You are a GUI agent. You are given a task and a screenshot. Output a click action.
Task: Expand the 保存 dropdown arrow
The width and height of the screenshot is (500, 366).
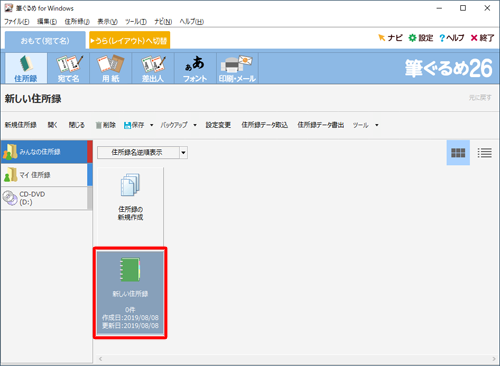(151, 125)
